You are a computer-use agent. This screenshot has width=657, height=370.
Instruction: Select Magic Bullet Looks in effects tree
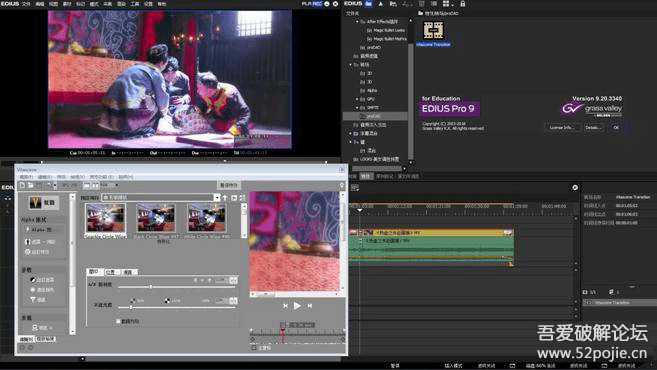pyautogui.click(x=386, y=30)
